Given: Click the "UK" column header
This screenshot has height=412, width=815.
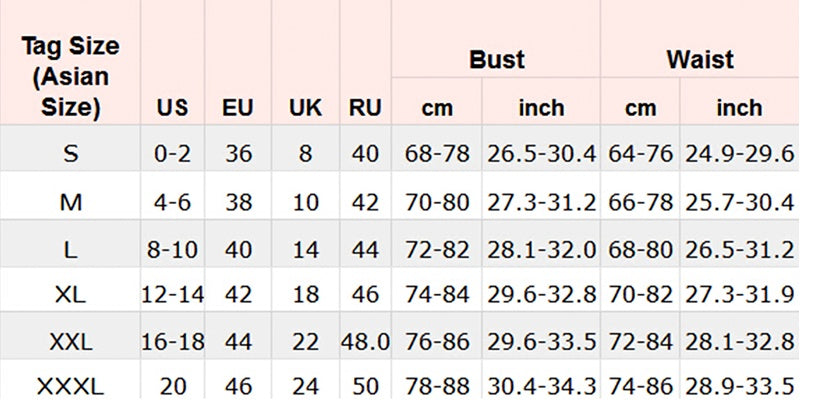Looking at the screenshot, I should pyautogui.click(x=305, y=107).
